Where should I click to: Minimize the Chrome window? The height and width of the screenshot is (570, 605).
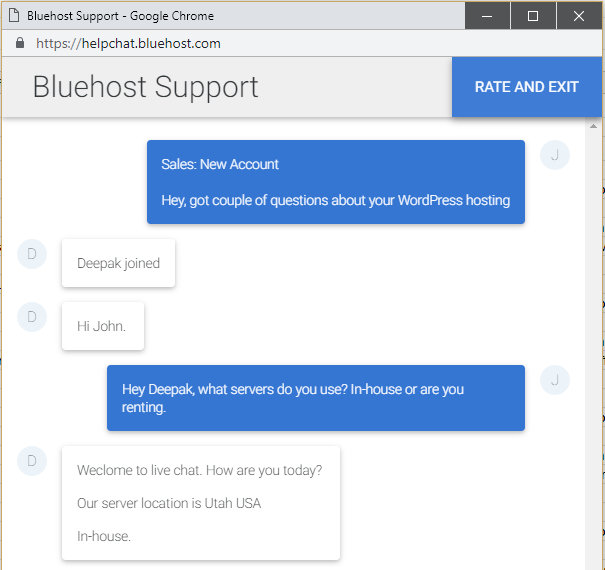(x=487, y=16)
